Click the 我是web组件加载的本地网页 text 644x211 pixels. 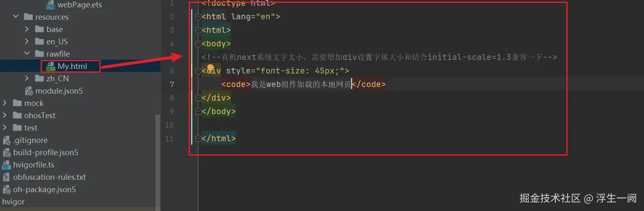(301, 84)
